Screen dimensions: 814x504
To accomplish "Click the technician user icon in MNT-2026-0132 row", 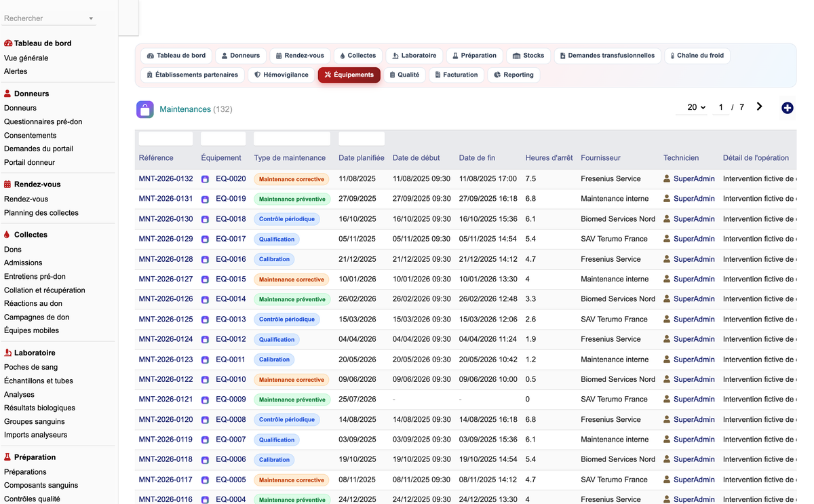I will point(667,179).
